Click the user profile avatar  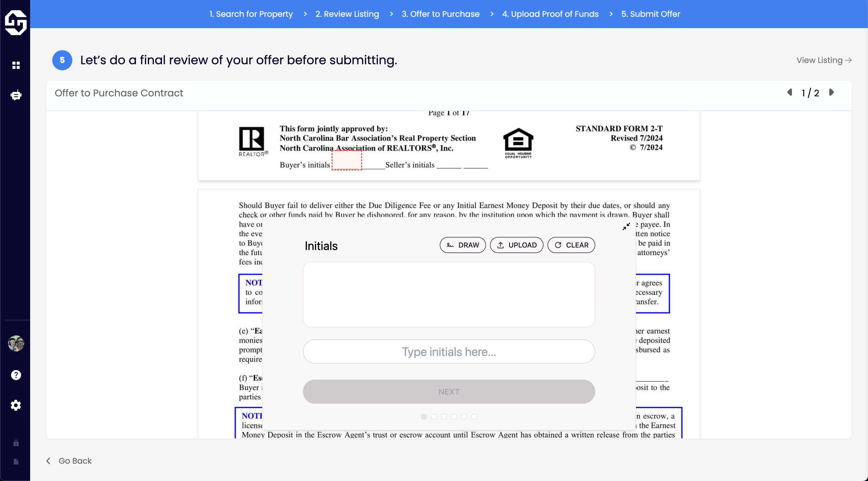pyautogui.click(x=16, y=343)
